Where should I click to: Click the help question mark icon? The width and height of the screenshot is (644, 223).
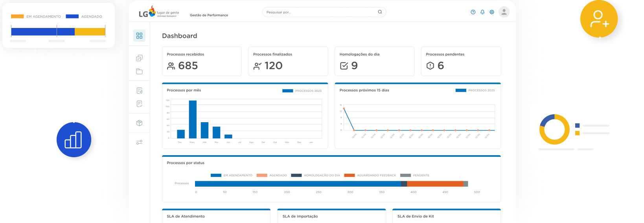coord(473,12)
